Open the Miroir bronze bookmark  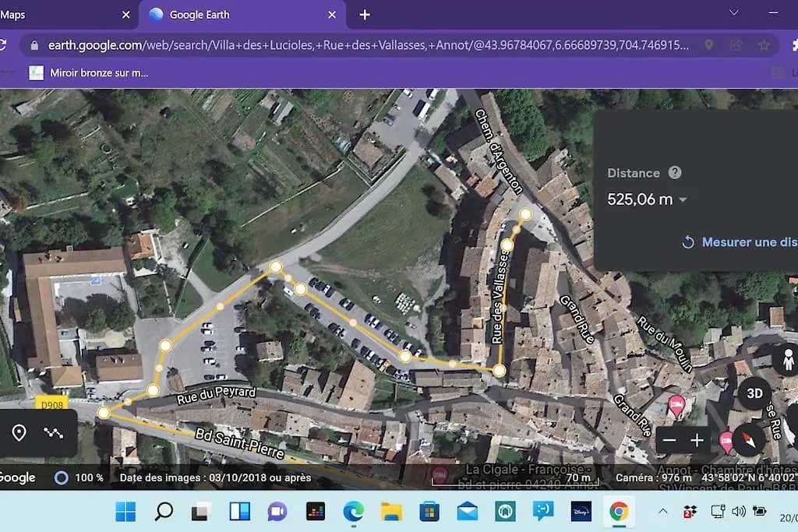89,72
